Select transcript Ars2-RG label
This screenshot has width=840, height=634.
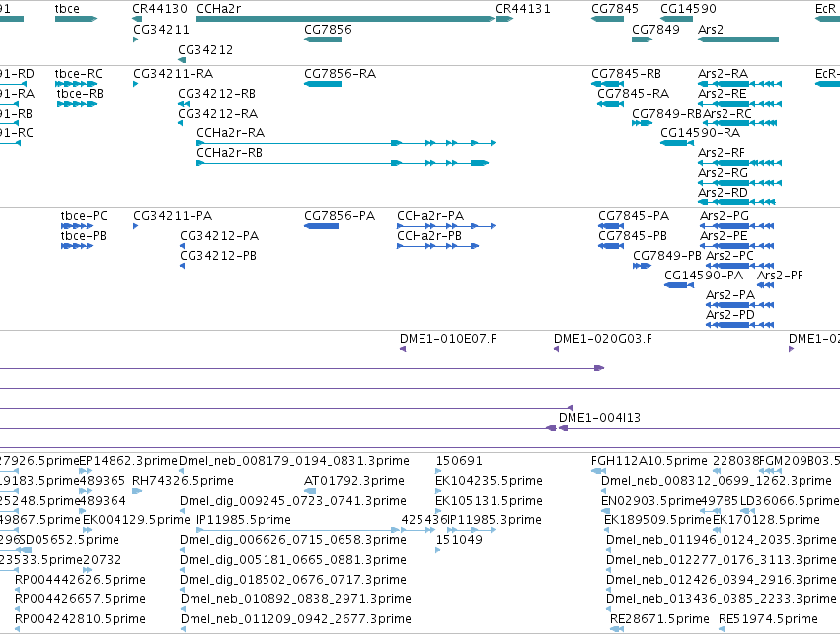point(723,173)
